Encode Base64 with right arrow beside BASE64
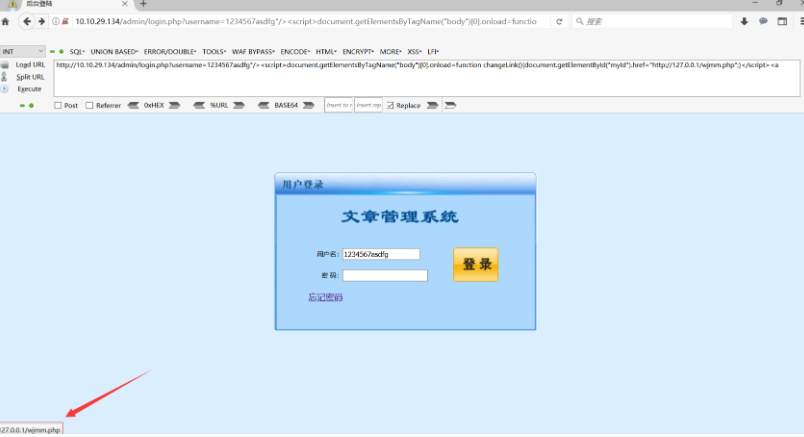Viewport: 804px width, 437px height. click(x=309, y=105)
